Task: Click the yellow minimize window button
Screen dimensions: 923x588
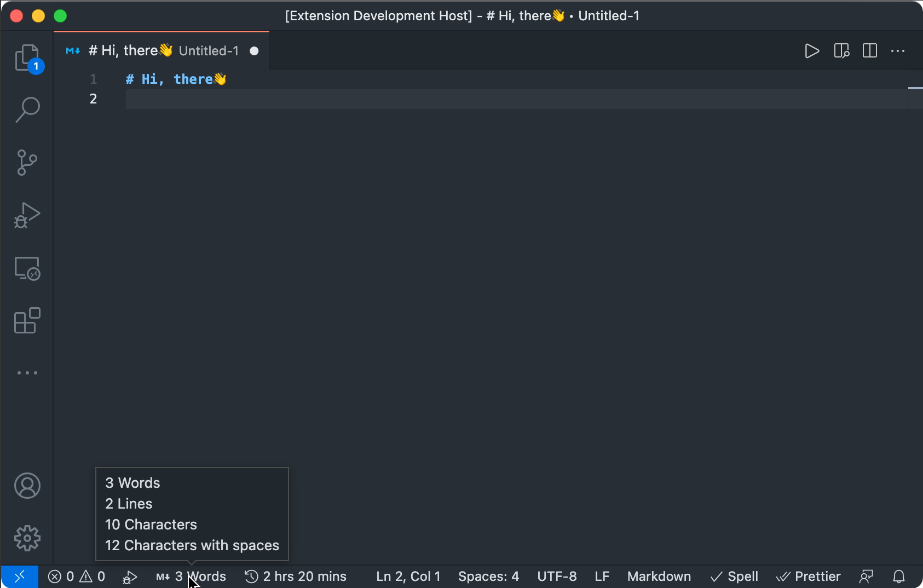Action: coord(38,16)
